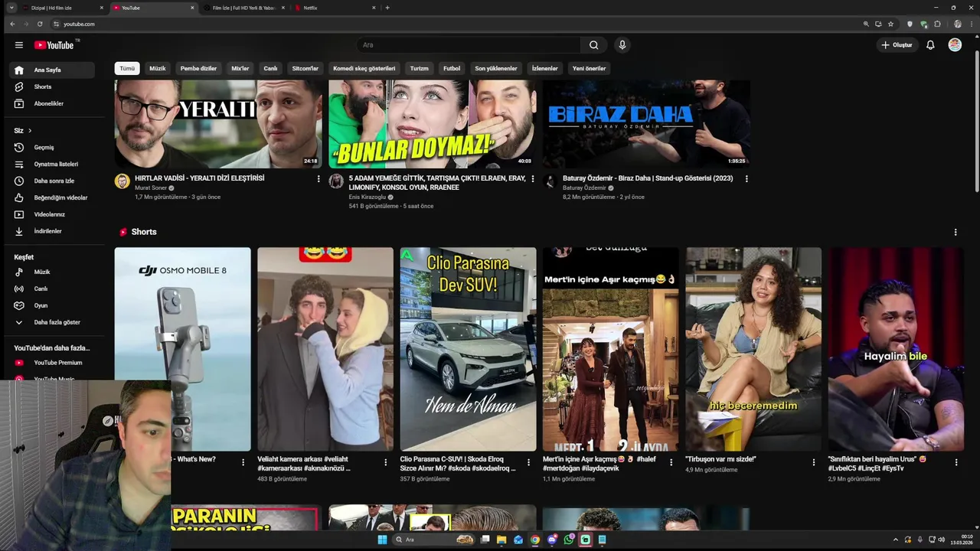Click the Oluştur create button
Image resolution: width=980 pixels, height=551 pixels.
pyautogui.click(x=897, y=45)
